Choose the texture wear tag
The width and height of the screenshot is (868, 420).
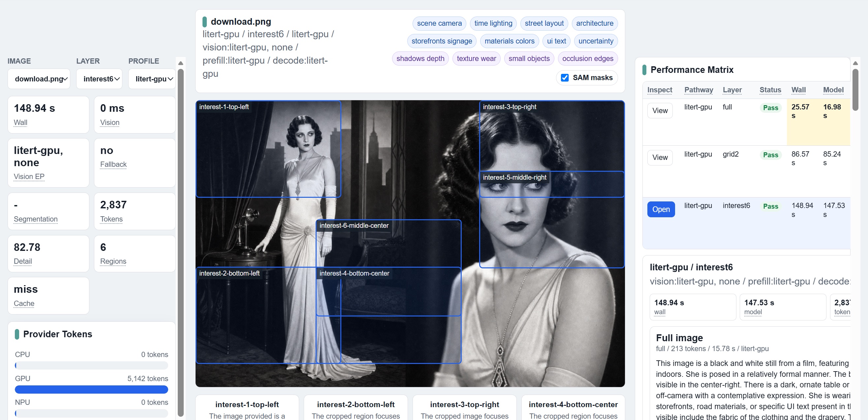476,59
